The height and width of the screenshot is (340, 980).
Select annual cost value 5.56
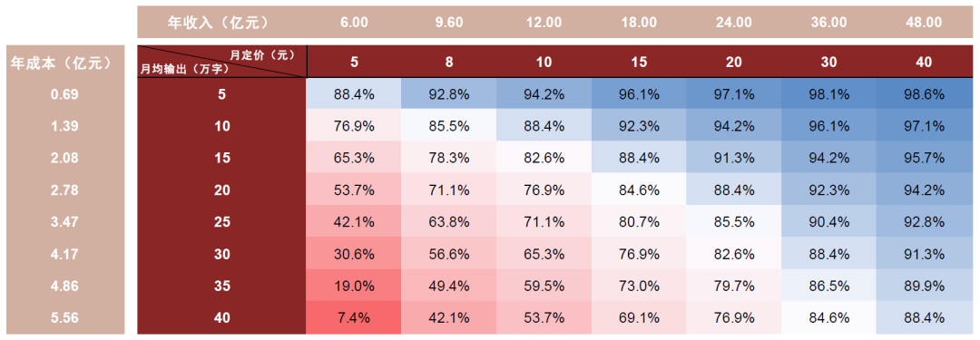[65, 318]
